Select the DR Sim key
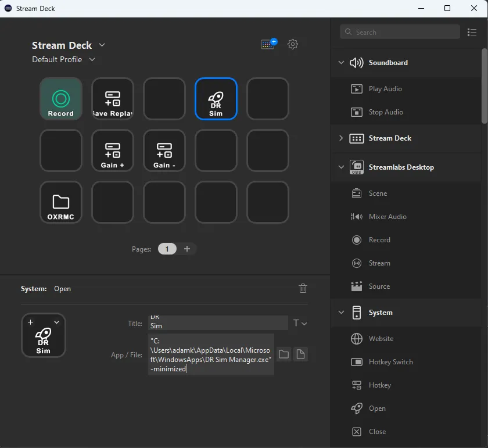This screenshot has width=488, height=448. click(216, 99)
